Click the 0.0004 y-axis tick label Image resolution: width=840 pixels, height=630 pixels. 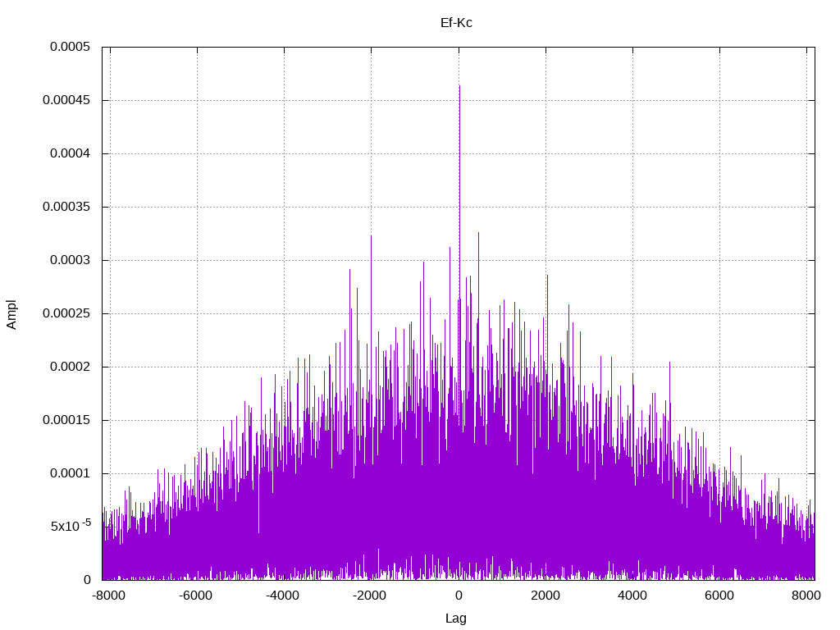70,153
